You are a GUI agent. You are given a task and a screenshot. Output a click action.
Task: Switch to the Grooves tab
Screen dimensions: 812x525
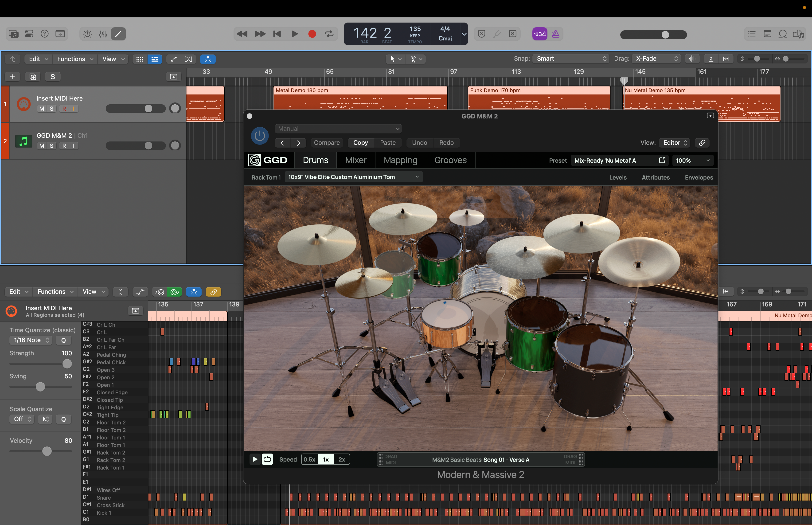click(x=450, y=160)
